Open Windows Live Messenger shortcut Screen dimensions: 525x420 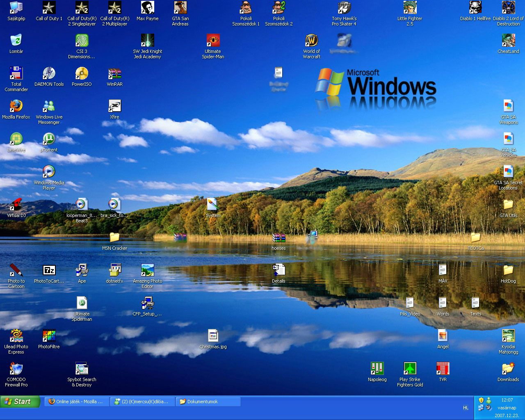coord(49,112)
